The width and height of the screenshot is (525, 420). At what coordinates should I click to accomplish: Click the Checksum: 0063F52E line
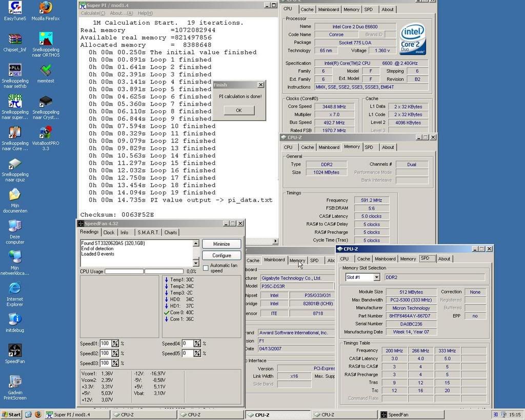(117, 215)
